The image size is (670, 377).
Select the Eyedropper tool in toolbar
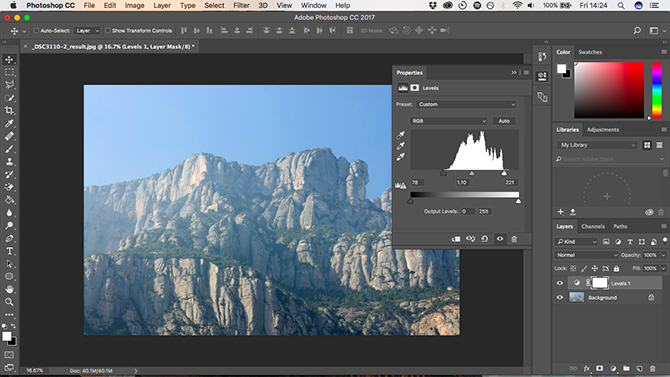coord(9,124)
